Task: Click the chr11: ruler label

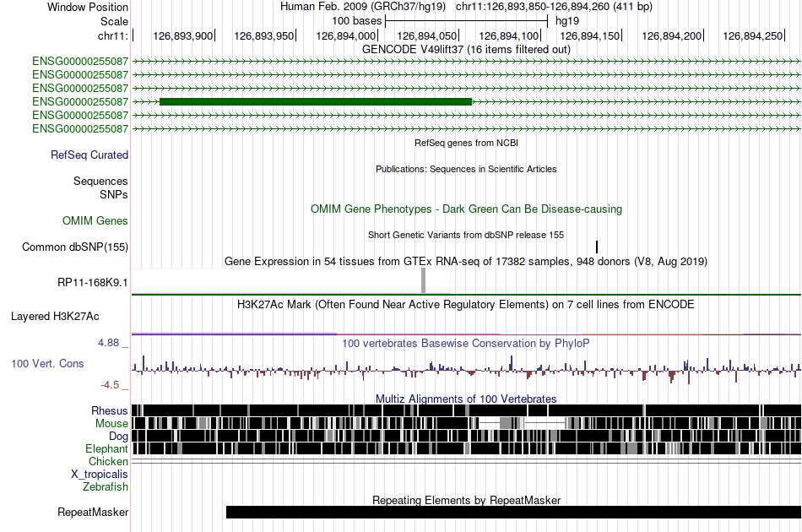Action: 112,35
